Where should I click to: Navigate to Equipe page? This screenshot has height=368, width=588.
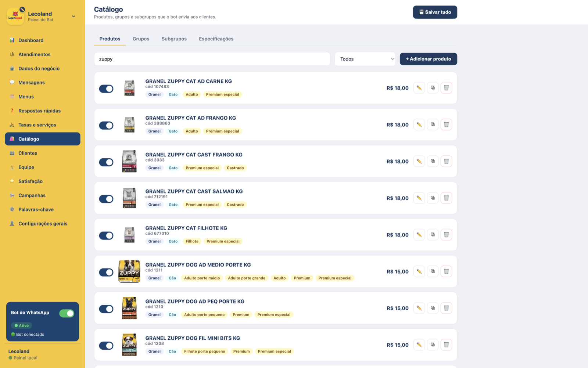pyautogui.click(x=43, y=167)
